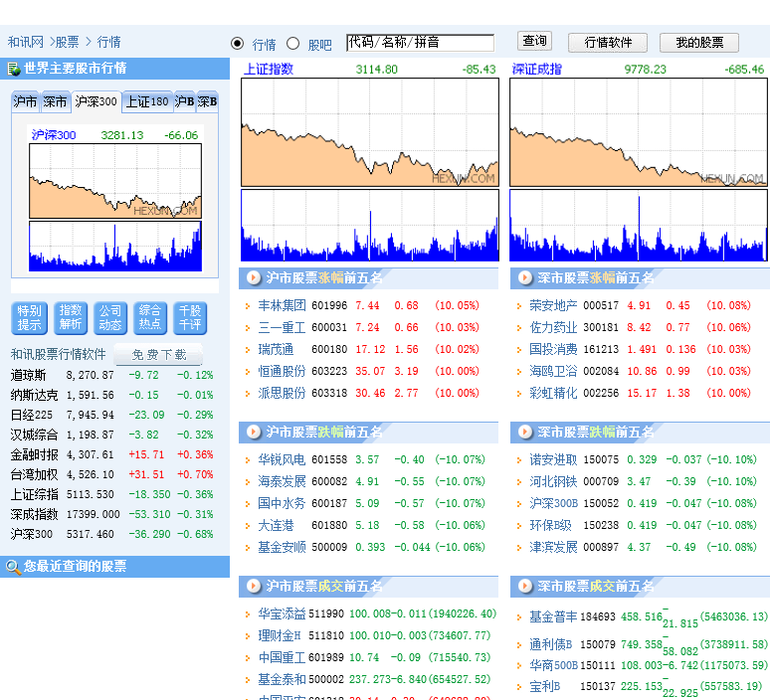The width and height of the screenshot is (770, 700).
Task: Open the 沪深300 small price chart
Action: 115,181
